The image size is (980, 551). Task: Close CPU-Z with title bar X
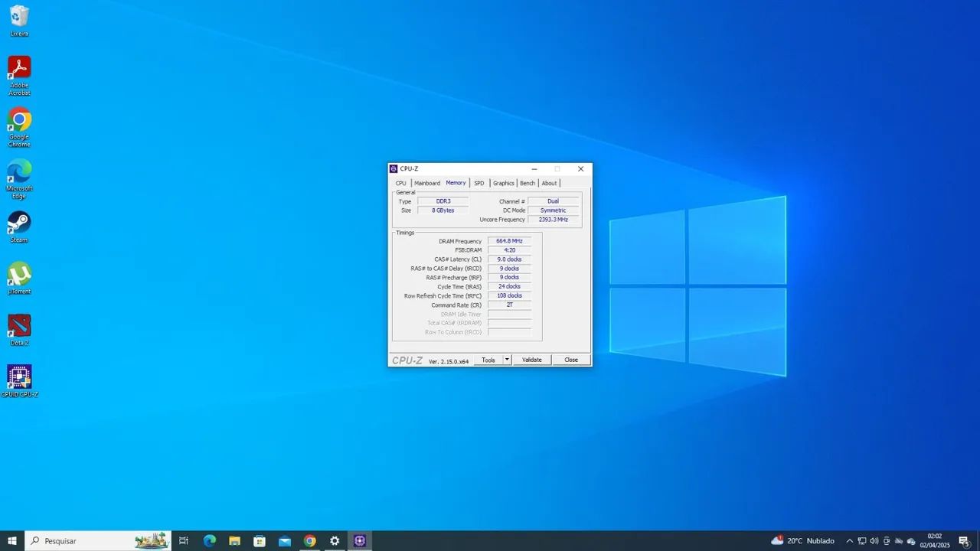(580, 169)
